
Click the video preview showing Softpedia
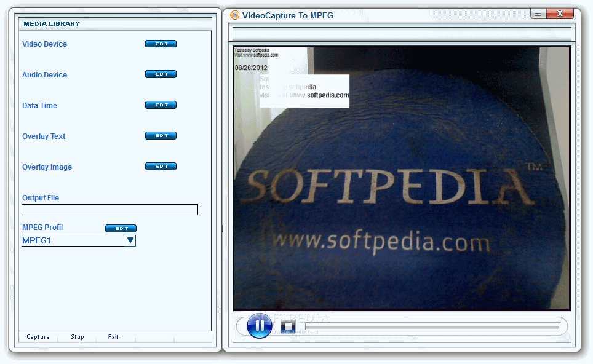(x=402, y=178)
